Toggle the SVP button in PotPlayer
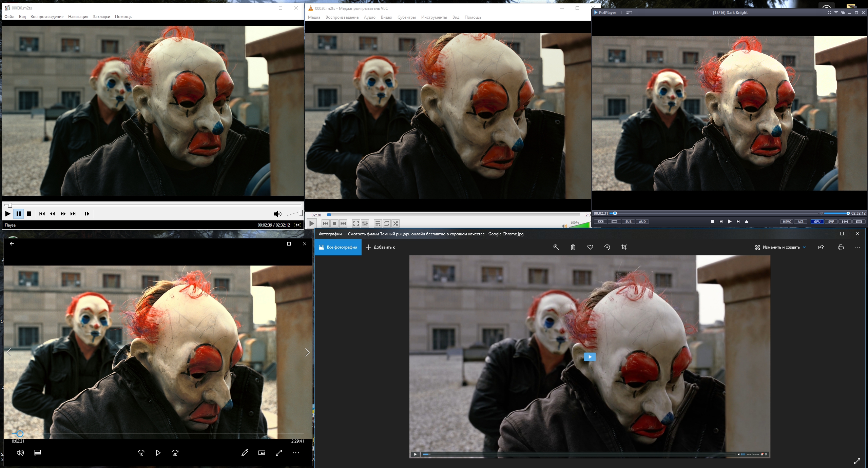This screenshot has width=868, height=468. 831,222
